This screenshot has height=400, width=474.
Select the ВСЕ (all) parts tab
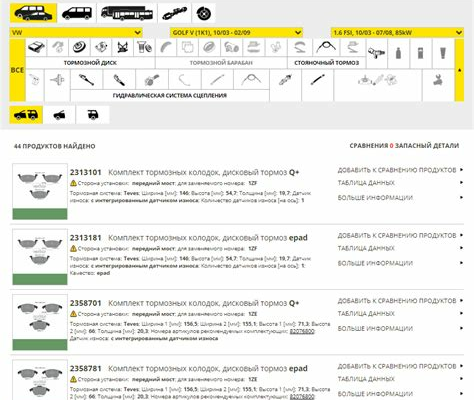tap(17, 70)
